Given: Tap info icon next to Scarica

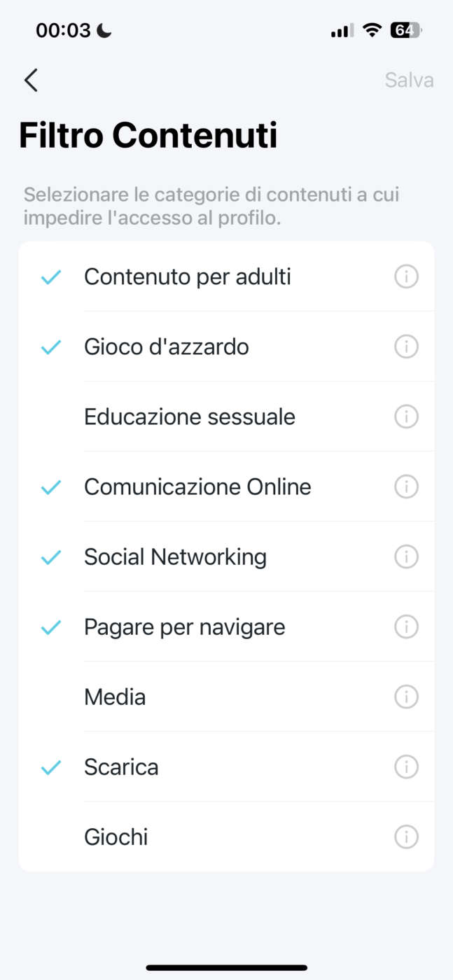Looking at the screenshot, I should pos(406,766).
